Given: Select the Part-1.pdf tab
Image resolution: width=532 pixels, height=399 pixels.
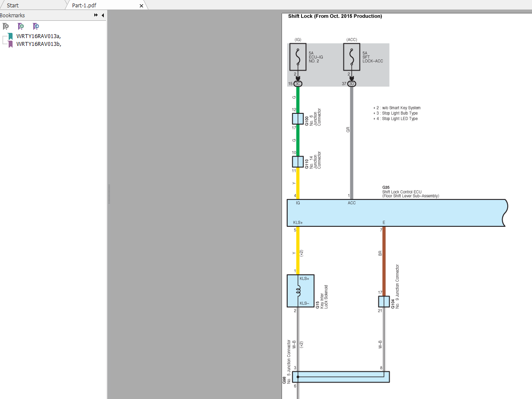Looking at the screenshot, I should [84, 6].
